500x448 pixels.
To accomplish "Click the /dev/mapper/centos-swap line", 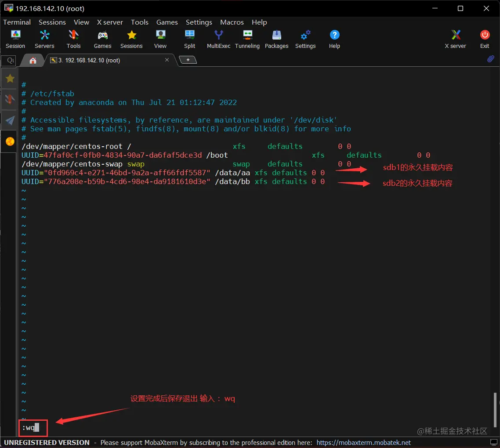I will (x=186, y=164).
